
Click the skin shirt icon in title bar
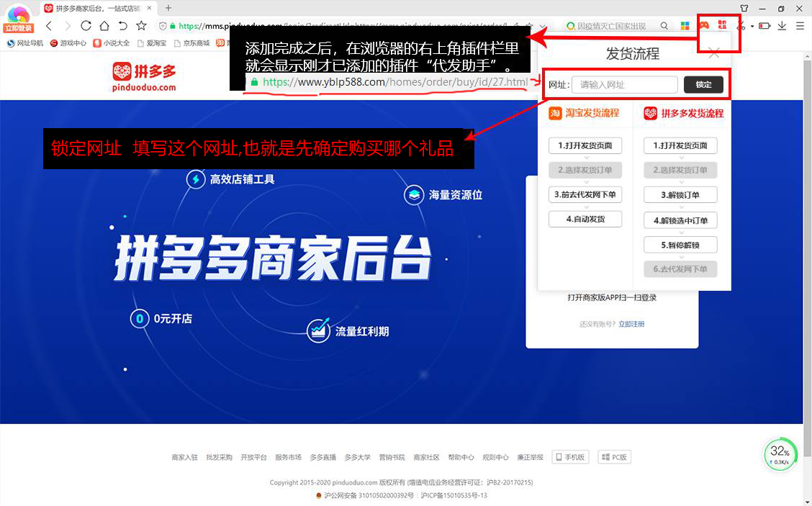[x=744, y=9]
